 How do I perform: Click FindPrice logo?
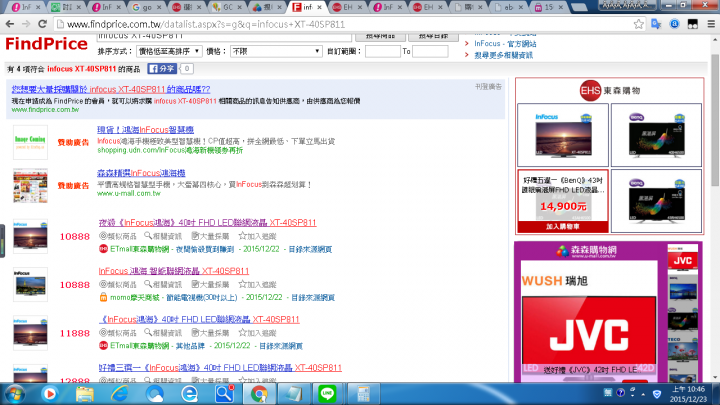point(46,44)
